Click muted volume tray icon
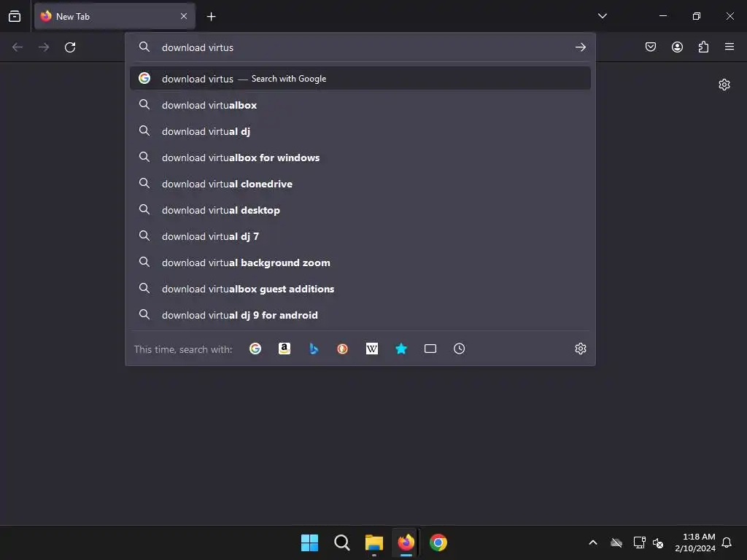The width and height of the screenshot is (747, 560). (658, 542)
